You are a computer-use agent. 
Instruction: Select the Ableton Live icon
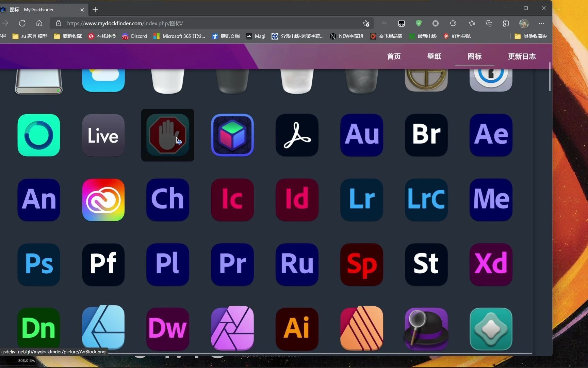pyautogui.click(x=103, y=135)
